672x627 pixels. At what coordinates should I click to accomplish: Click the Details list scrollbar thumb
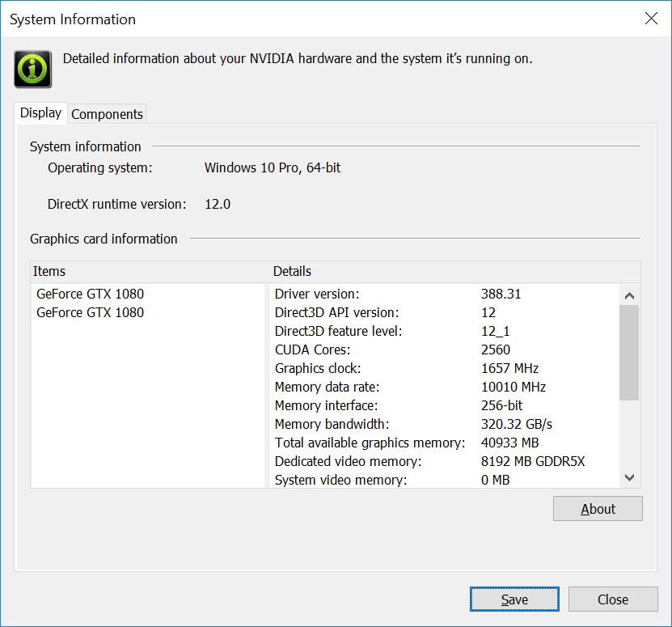click(629, 353)
